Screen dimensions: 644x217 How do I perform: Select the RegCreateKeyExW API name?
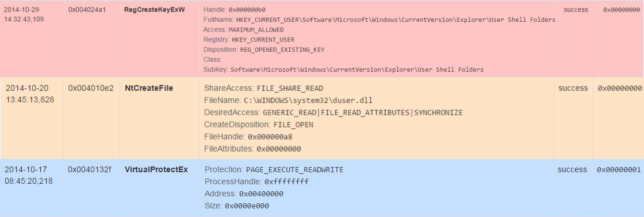[155, 9]
